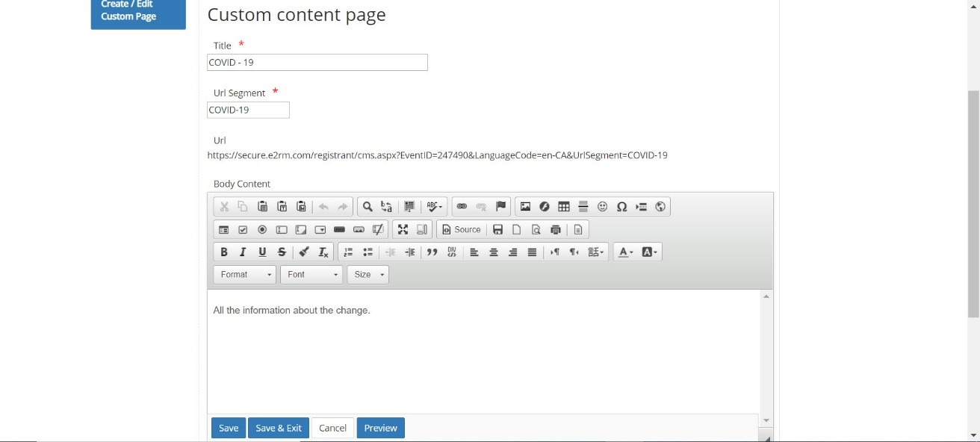This screenshot has height=442, width=980.
Task: Click the blue Save button
Action: pyautogui.click(x=229, y=428)
